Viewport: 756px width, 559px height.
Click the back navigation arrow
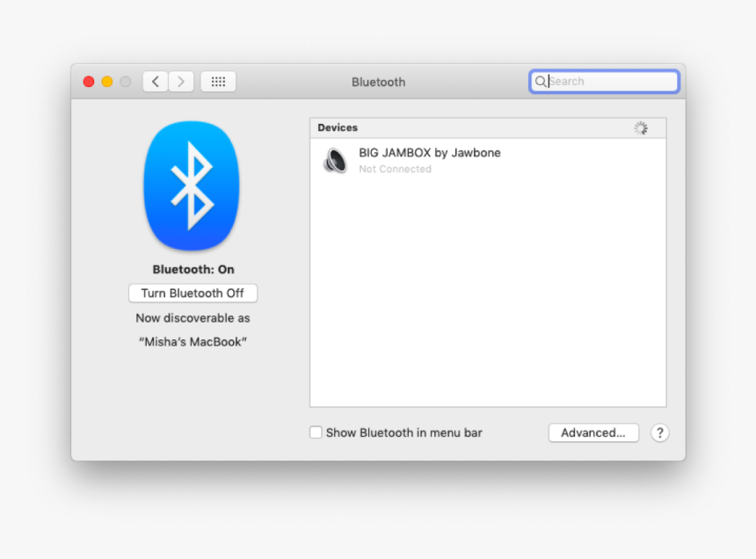click(155, 81)
